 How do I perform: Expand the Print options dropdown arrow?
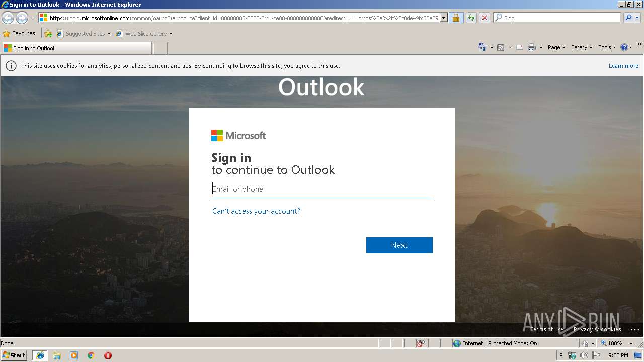coord(541,48)
